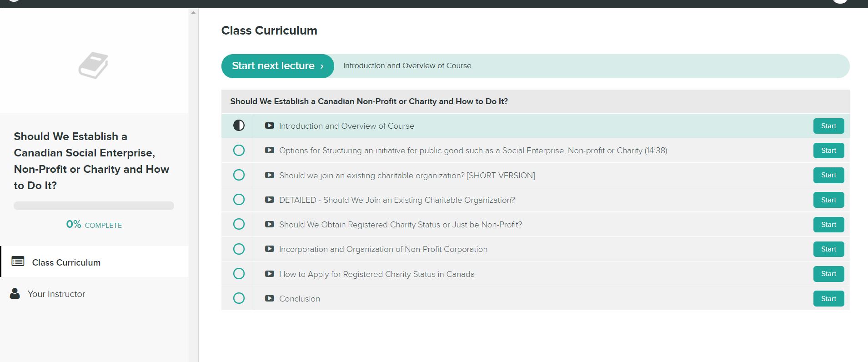Click the course progress bar
The image size is (868, 362).
click(94, 206)
